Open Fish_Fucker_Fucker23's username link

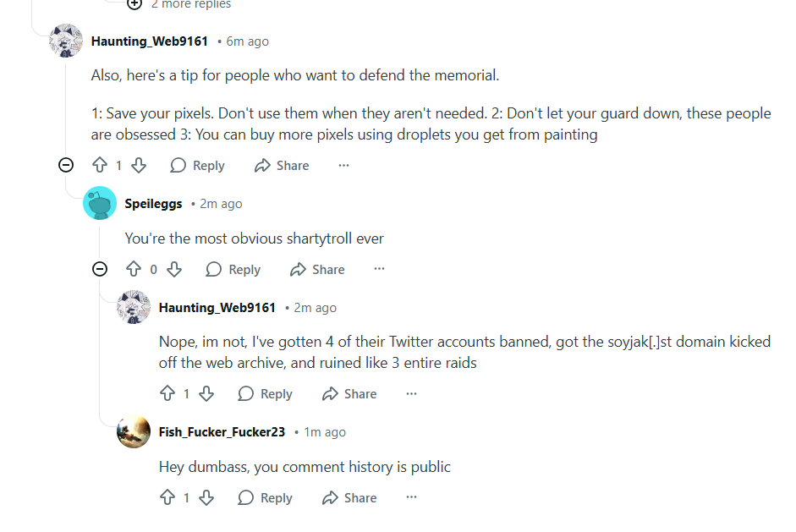(222, 432)
